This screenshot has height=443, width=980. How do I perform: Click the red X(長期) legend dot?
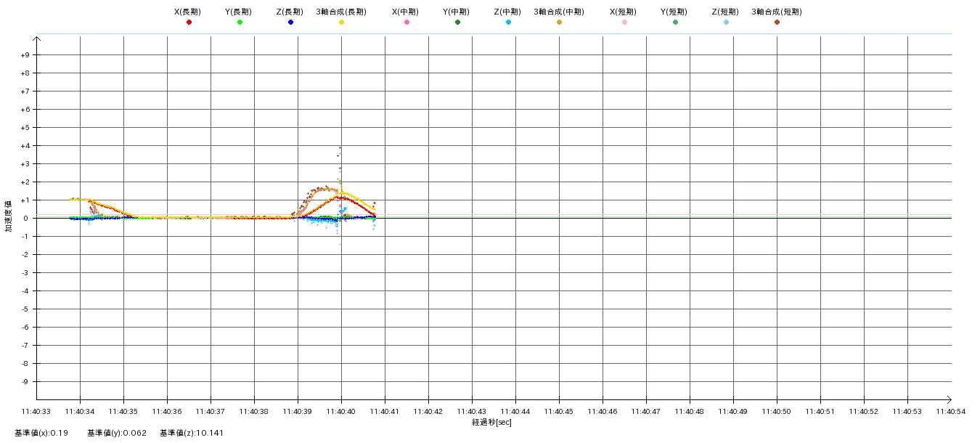pyautogui.click(x=189, y=23)
